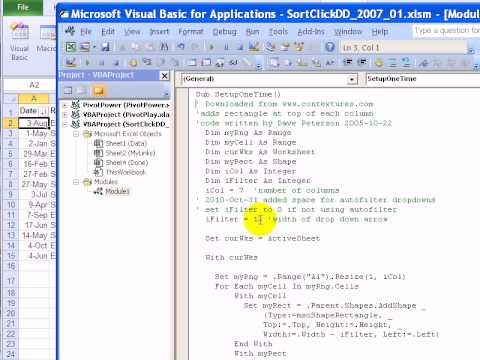Click View Code icon in Project Explorer
Screen dimensions: 480x360
pyautogui.click(x=68, y=90)
